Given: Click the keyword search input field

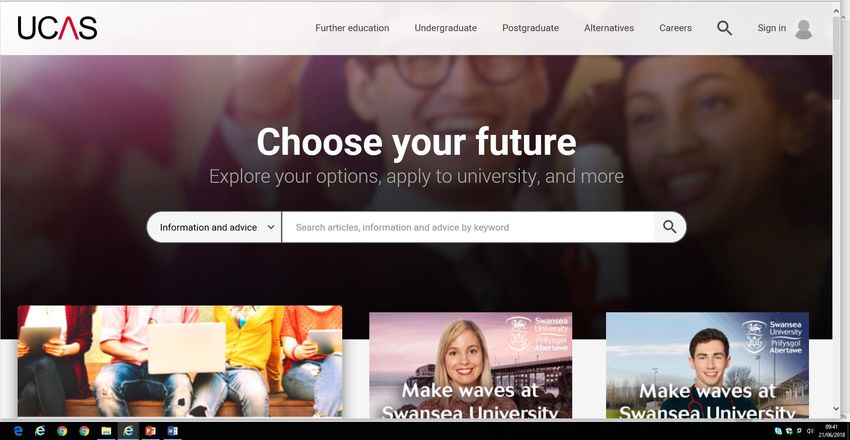Looking at the screenshot, I should pos(468,227).
